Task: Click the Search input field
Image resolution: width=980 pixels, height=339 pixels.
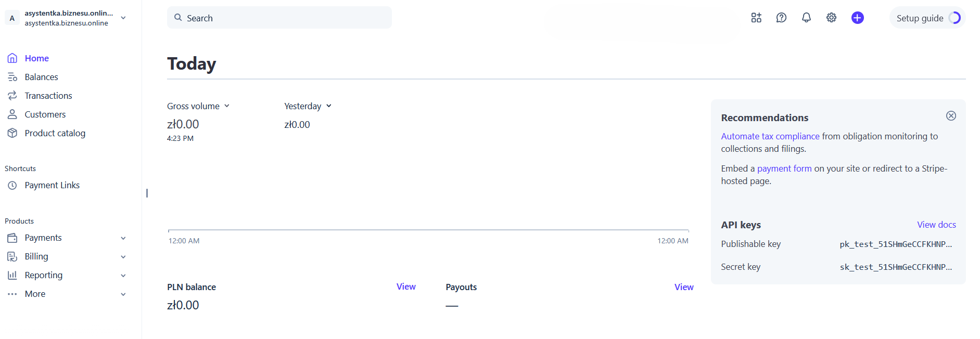Action: 279,18
